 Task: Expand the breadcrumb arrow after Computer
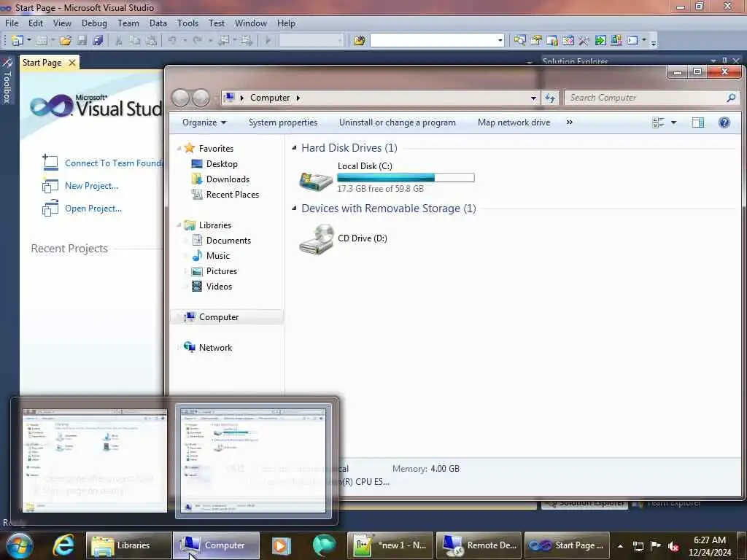[x=298, y=98]
